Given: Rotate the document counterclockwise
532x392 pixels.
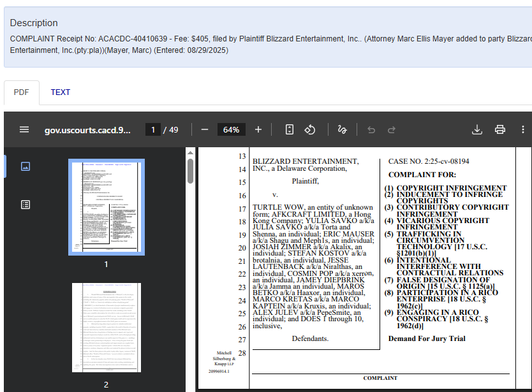Looking at the screenshot, I should click(x=309, y=129).
